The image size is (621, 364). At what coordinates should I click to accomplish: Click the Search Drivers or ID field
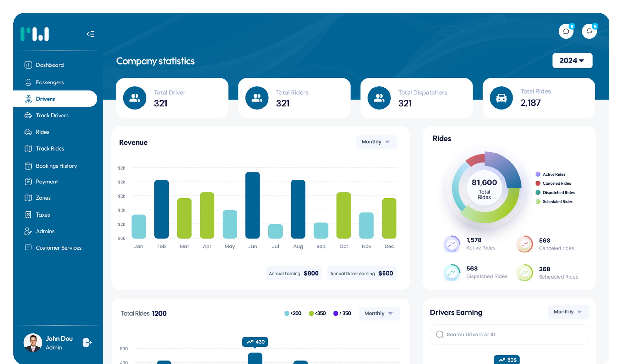pos(509,335)
